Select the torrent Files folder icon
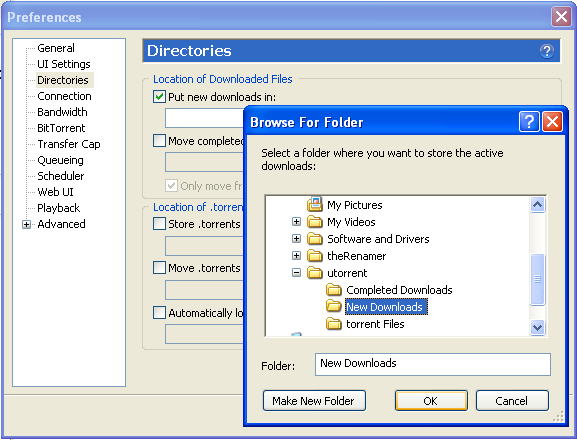Image resolution: width=577 pixels, height=440 pixels. 334,323
